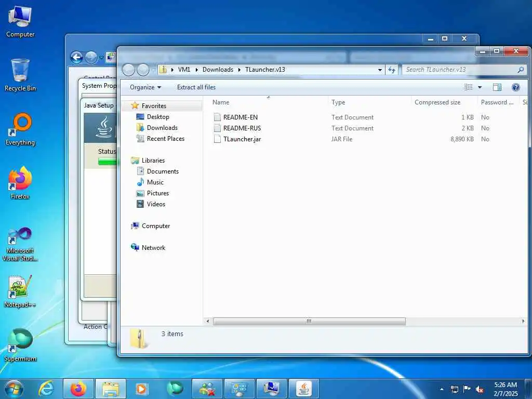
Task: Select Favorites in the navigation pane
Action: [154, 106]
